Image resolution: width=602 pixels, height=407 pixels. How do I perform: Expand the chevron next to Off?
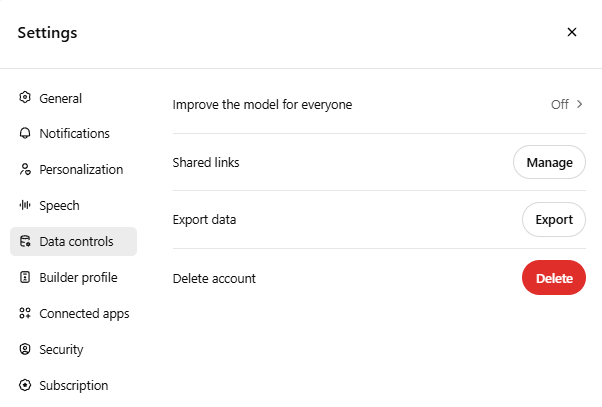(x=579, y=104)
